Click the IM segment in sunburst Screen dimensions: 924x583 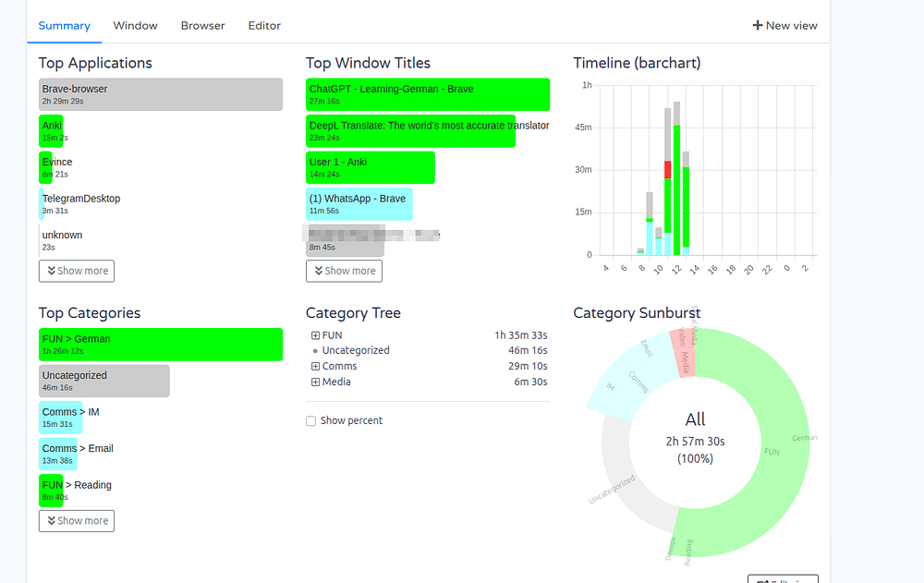611,387
